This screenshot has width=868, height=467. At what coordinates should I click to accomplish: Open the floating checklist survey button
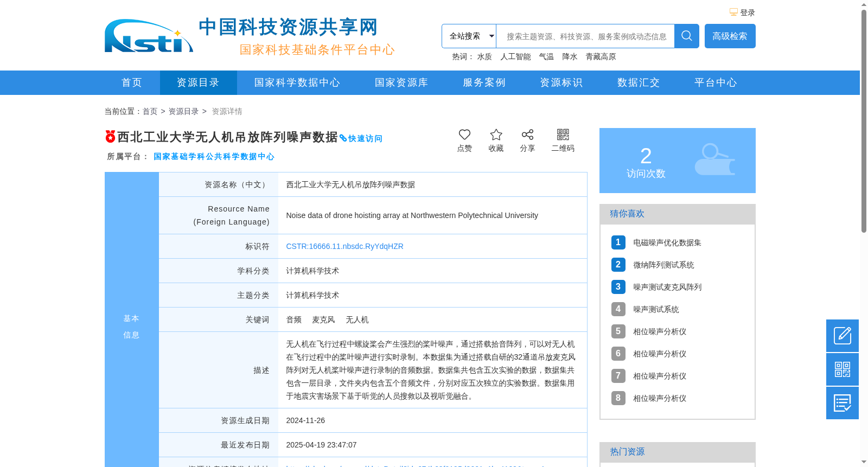pos(843,403)
